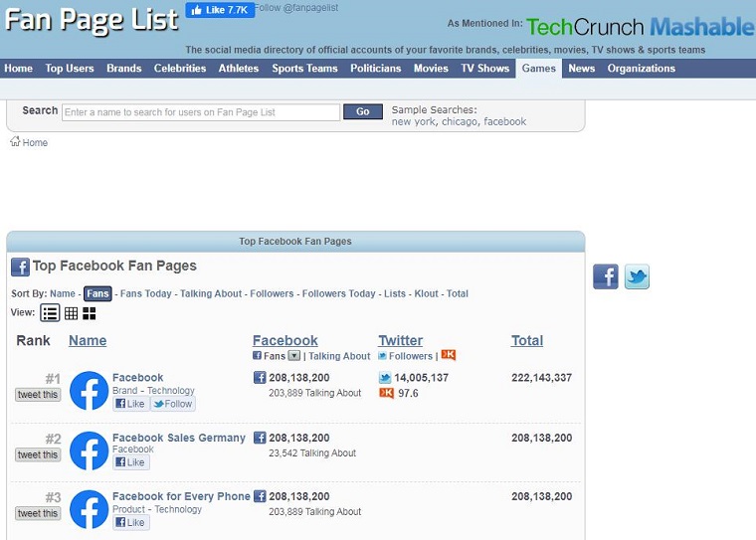
Task: Open the Fan Page List site logo
Action: tap(92, 20)
